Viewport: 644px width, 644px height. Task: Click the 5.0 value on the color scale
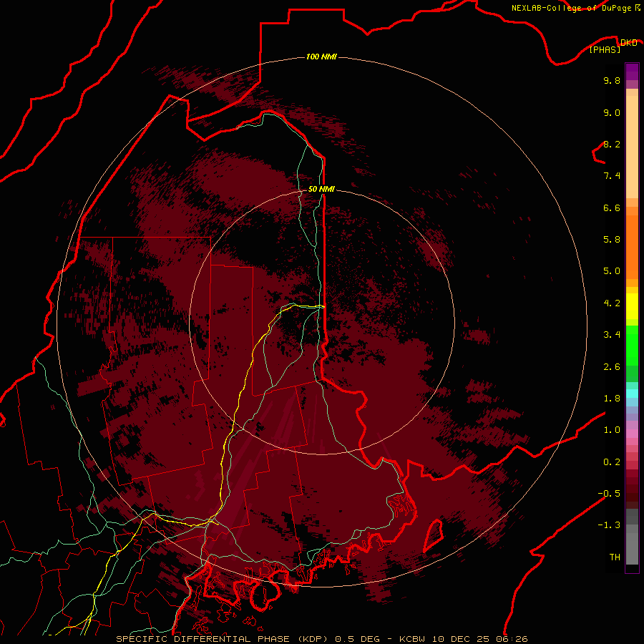coord(612,271)
